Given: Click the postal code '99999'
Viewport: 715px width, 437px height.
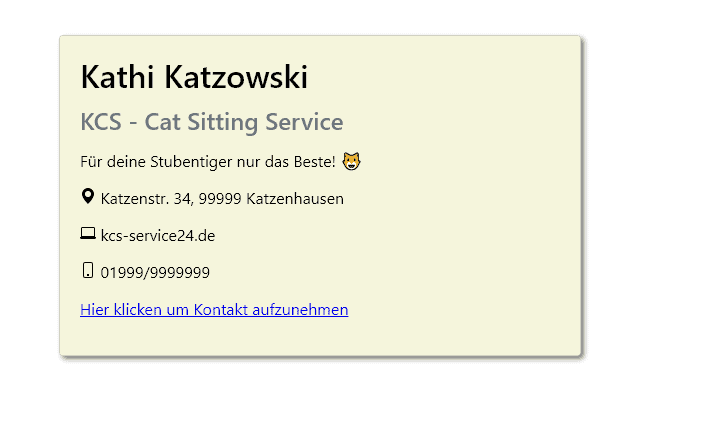Looking at the screenshot, I should tap(220, 198).
